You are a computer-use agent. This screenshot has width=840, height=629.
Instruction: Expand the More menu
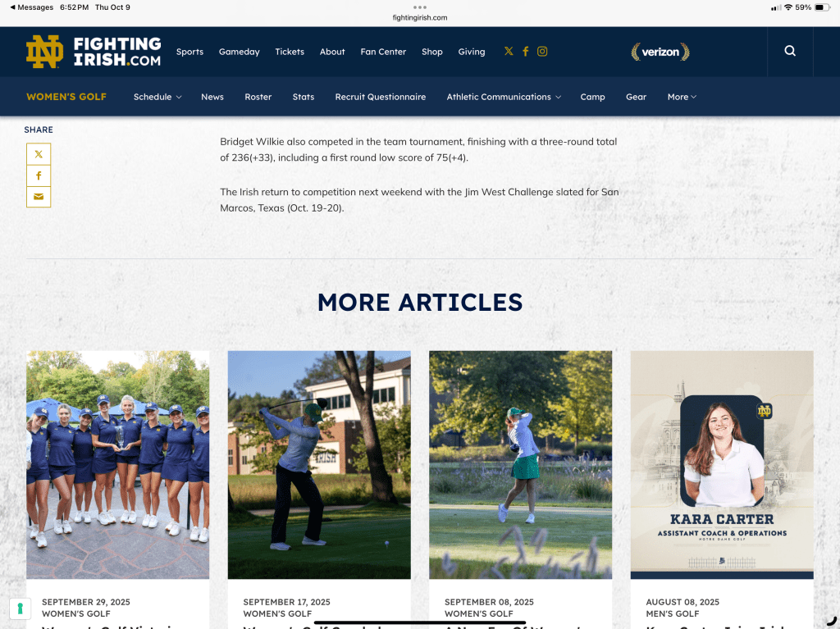click(682, 97)
